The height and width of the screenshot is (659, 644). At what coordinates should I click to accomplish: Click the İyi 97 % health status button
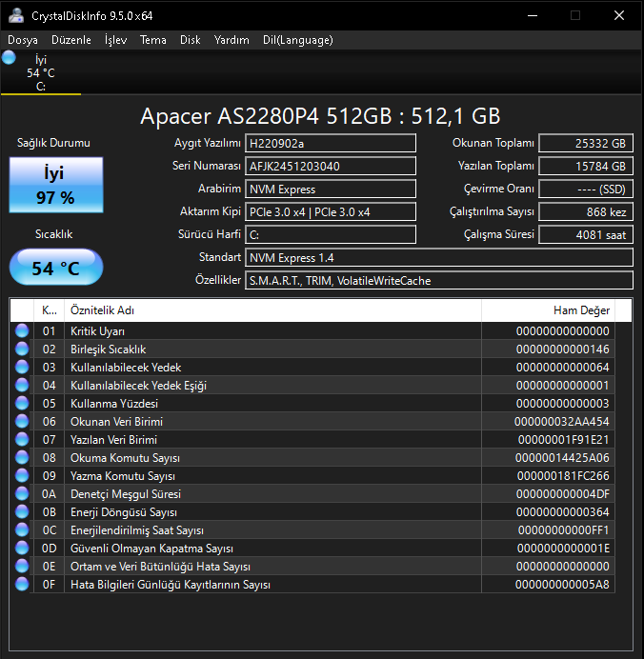pos(56,185)
